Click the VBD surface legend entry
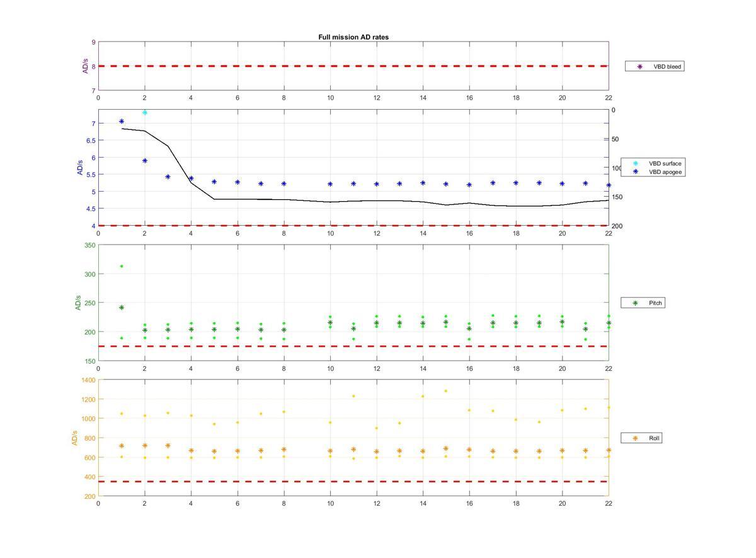Image resolution: width=756 pixels, height=558 pixels. point(653,163)
